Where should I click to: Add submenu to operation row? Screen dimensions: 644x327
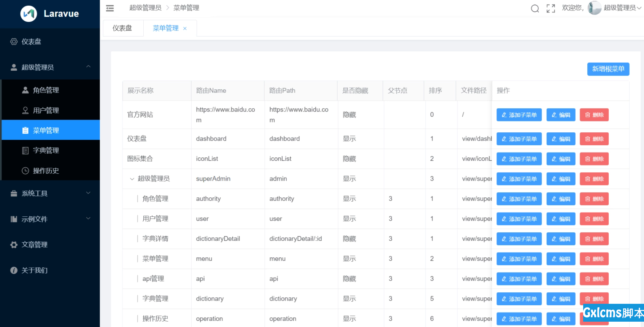[519, 319]
